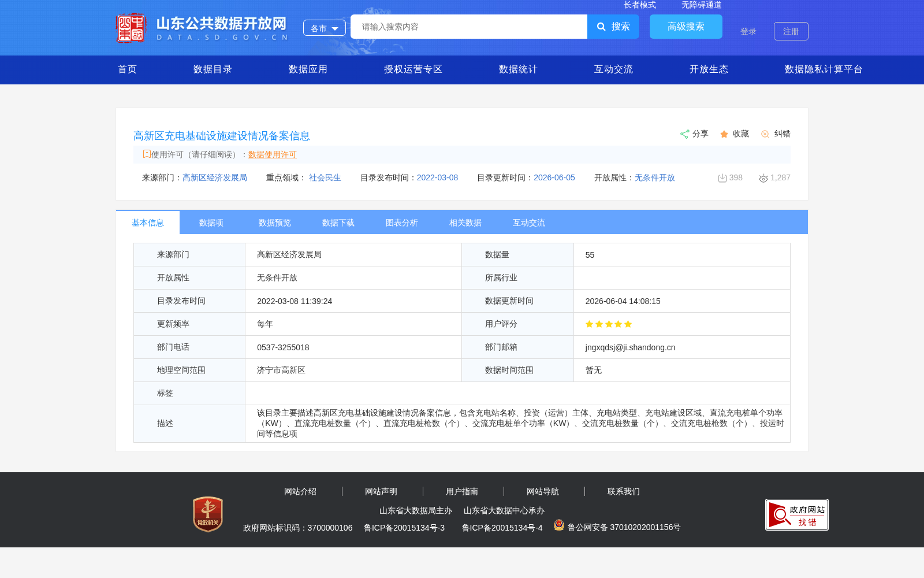The width and height of the screenshot is (924, 578).
Task: Click the five-star user rating
Action: coord(609,324)
